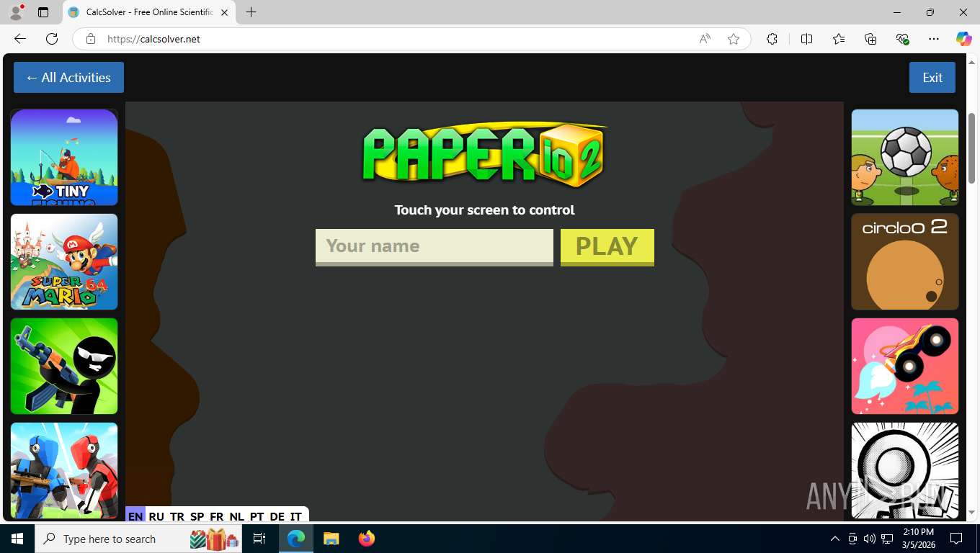Open Settings and more menu

point(934,39)
